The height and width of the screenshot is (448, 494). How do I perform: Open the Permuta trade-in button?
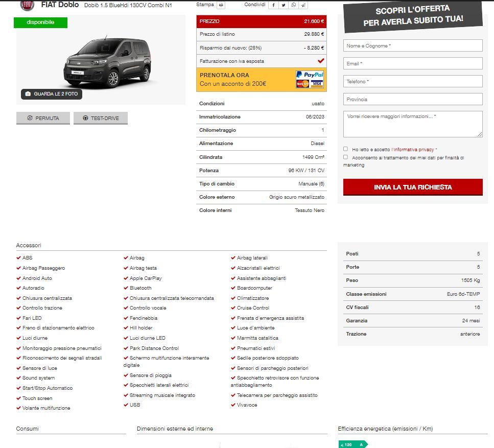[43, 118]
